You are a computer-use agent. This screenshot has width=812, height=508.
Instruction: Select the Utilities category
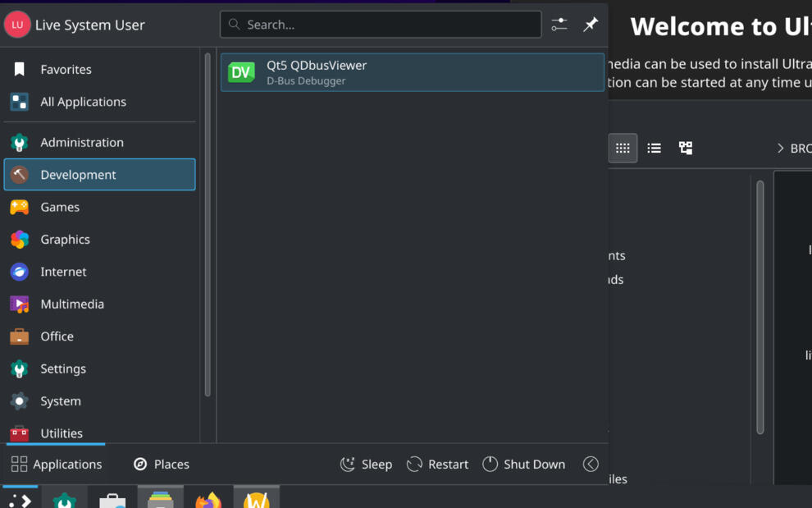pos(99,432)
